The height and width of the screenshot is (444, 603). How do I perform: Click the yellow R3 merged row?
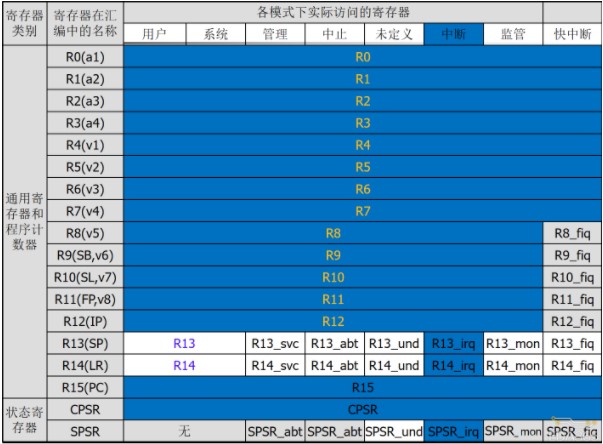(362, 123)
